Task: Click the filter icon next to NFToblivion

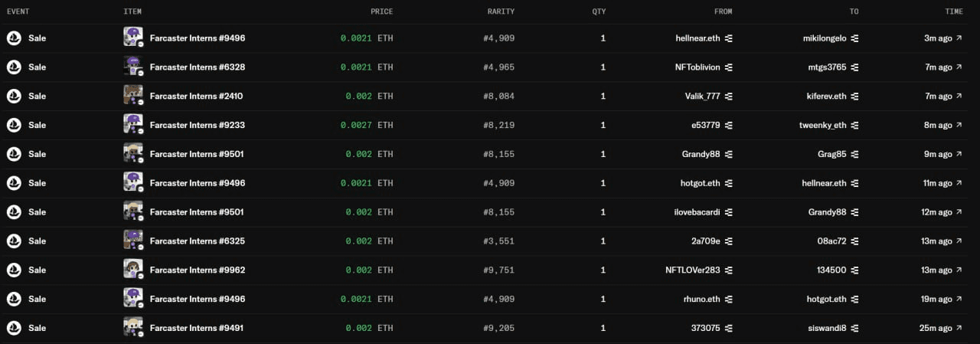Action: click(728, 67)
